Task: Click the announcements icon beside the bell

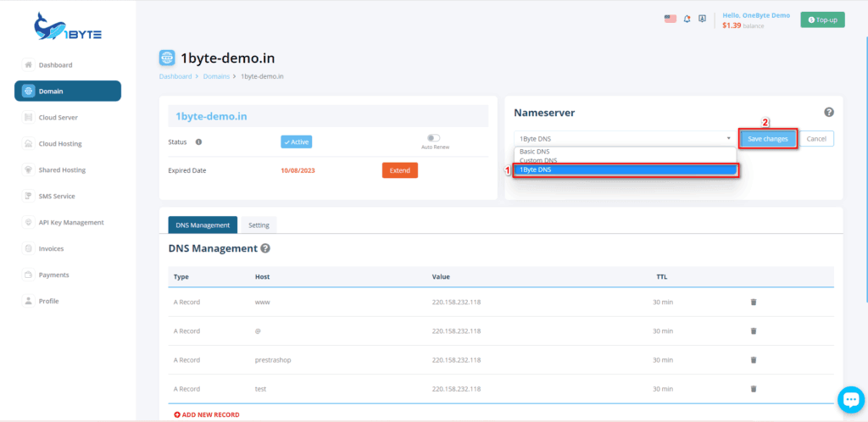Action: [702, 19]
